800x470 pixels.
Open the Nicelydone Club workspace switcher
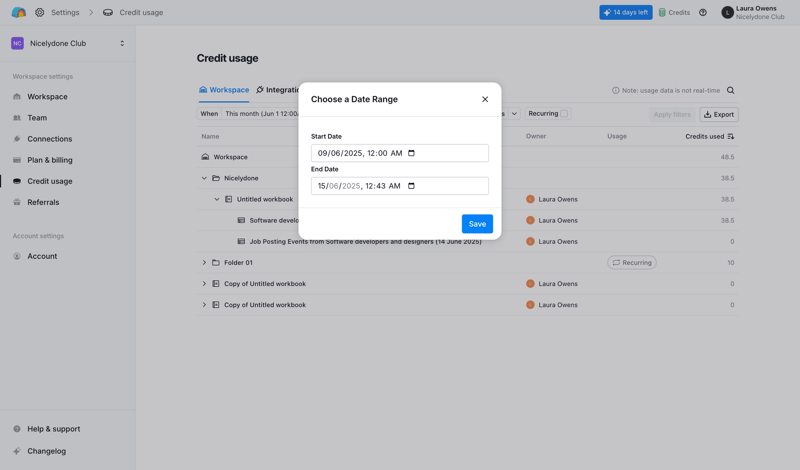pyautogui.click(x=68, y=43)
